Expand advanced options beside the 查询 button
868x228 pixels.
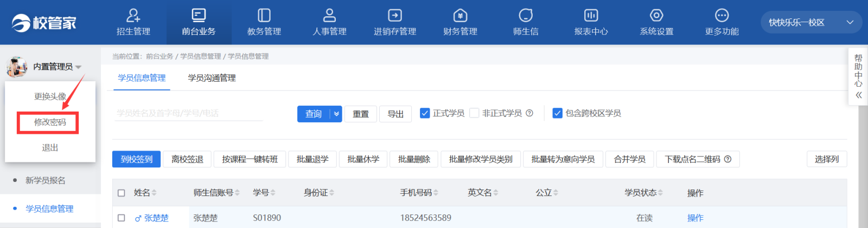[x=336, y=114]
